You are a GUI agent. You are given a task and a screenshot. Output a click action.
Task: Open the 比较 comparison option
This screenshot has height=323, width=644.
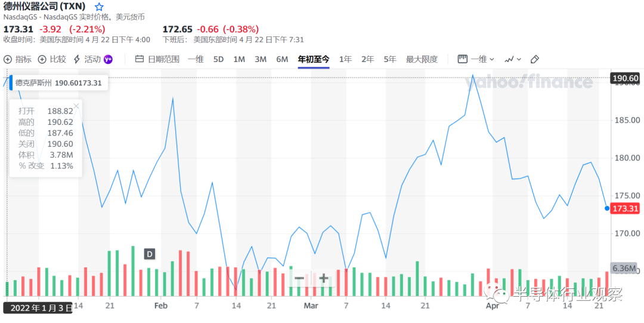pyautogui.click(x=52, y=59)
